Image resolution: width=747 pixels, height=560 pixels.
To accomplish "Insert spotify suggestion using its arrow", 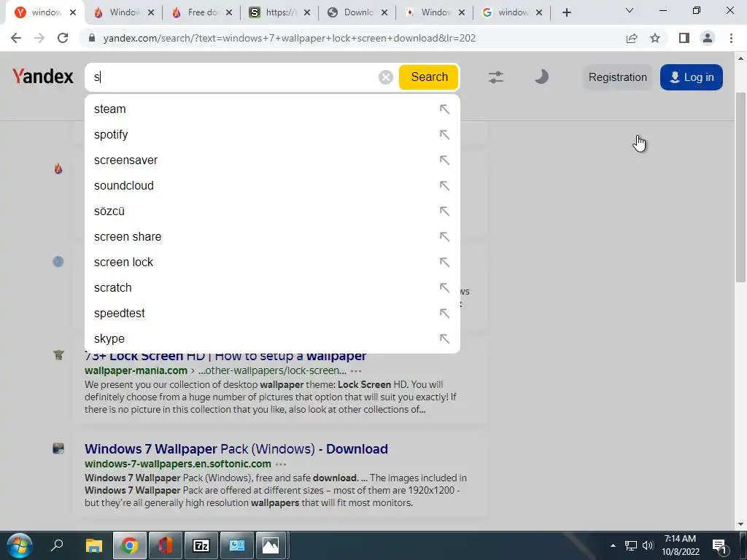I will coord(444,135).
